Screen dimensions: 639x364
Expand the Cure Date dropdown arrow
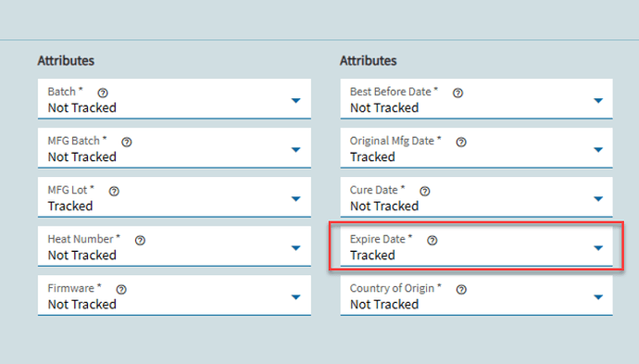click(x=598, y=199)
